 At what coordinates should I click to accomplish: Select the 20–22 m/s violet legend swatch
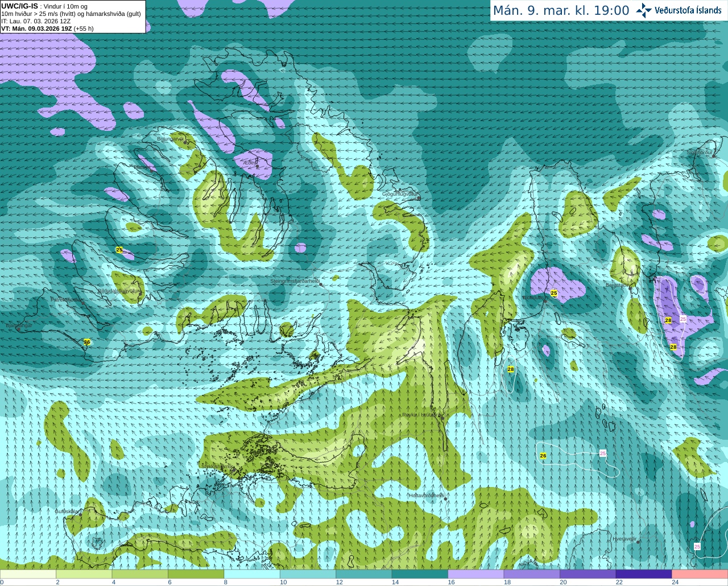588,574
